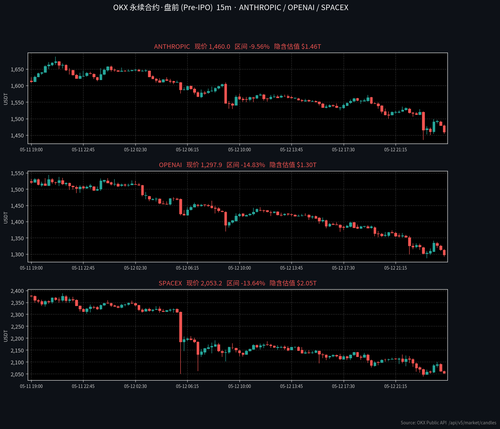Click the 2,250 tick on the SPACEX y-axis

[17, 327]
